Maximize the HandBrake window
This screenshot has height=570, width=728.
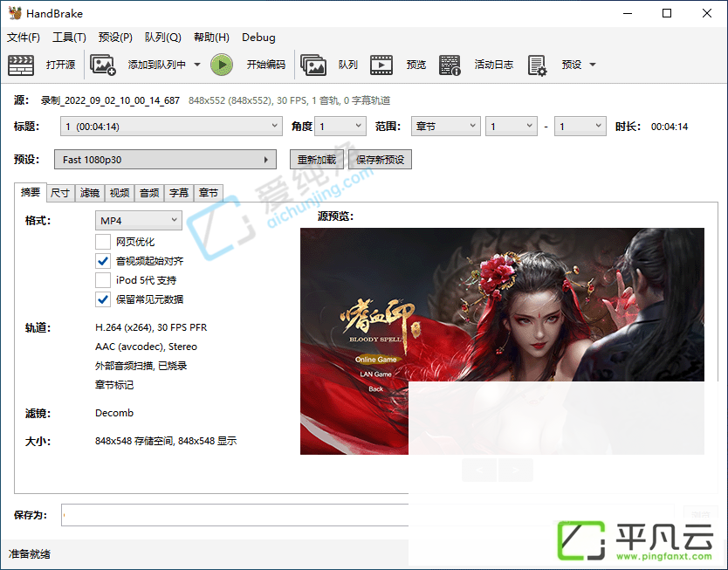pyautogui.click(x=667, y=13)
